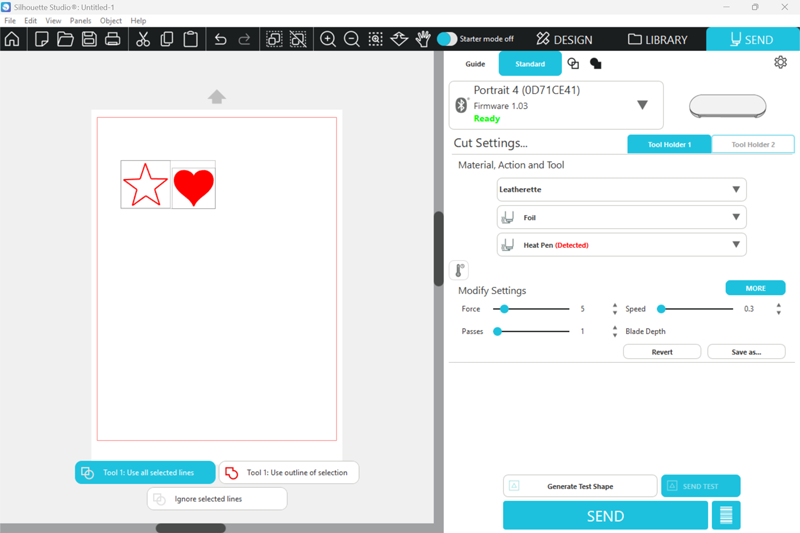
Task: Click the Generate Test Shape button
Action: click(580, 486)
